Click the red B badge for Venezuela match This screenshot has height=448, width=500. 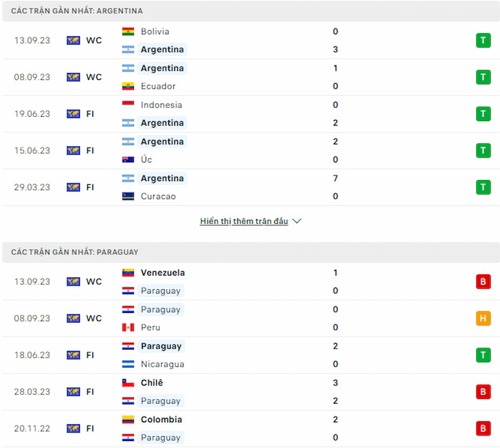coord(483,282)
